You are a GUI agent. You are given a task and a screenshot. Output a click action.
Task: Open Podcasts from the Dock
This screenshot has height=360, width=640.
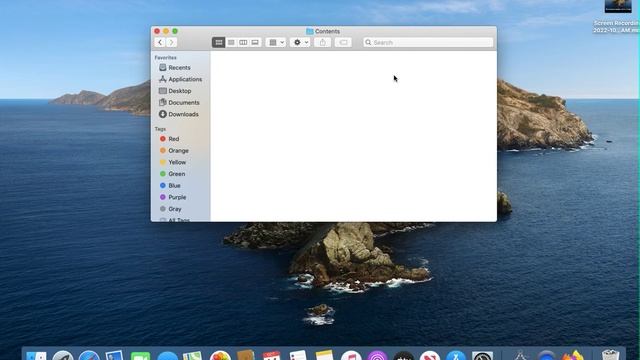coord(378,356)
